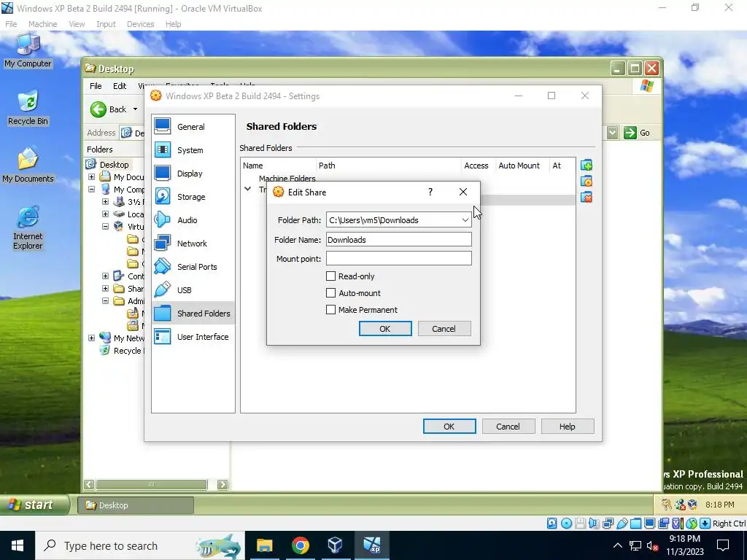Open the Back button history dropdown arrow

[x=135, y=109]
